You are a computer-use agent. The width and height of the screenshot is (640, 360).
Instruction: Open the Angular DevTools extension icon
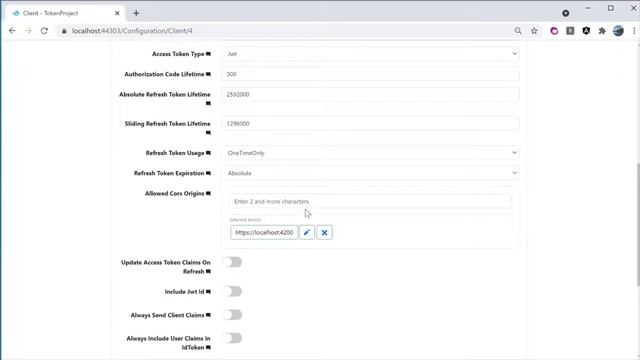point(586,31)
